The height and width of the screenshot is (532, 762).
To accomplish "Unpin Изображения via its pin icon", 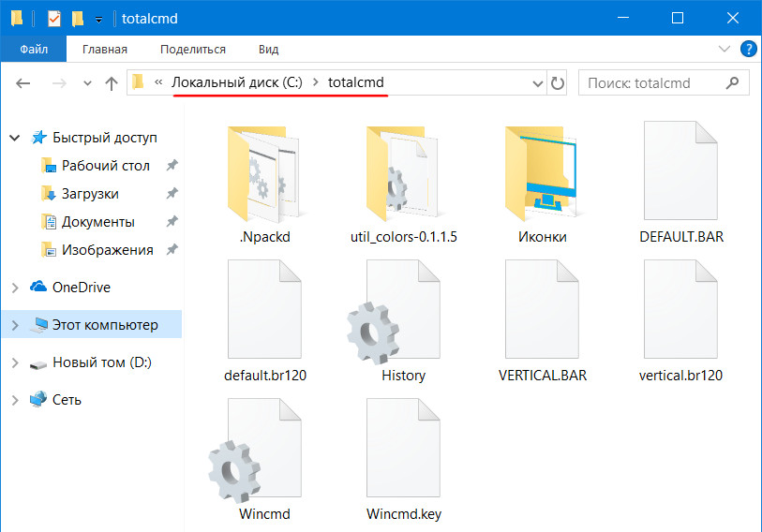I will pyautogui.click(x=172, y=250).
